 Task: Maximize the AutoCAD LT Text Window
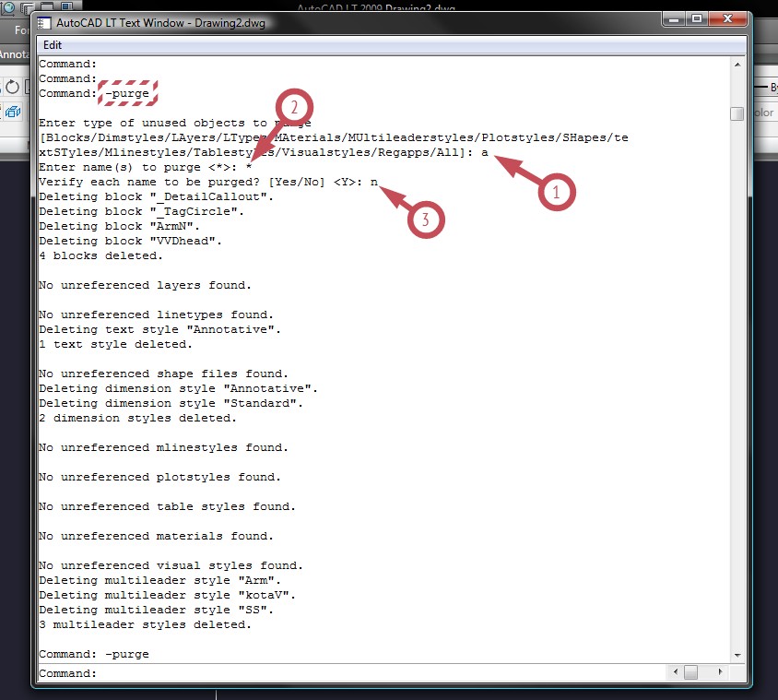(697, 18)
